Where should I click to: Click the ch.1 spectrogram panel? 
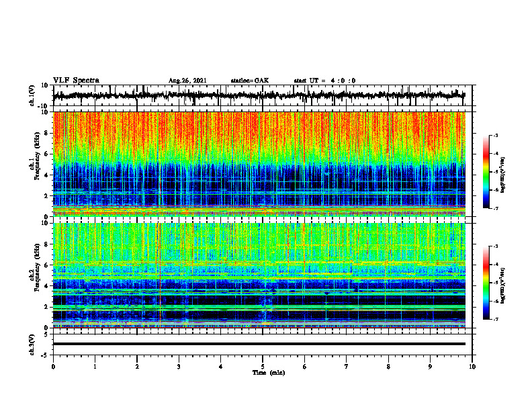coord(259,164)
